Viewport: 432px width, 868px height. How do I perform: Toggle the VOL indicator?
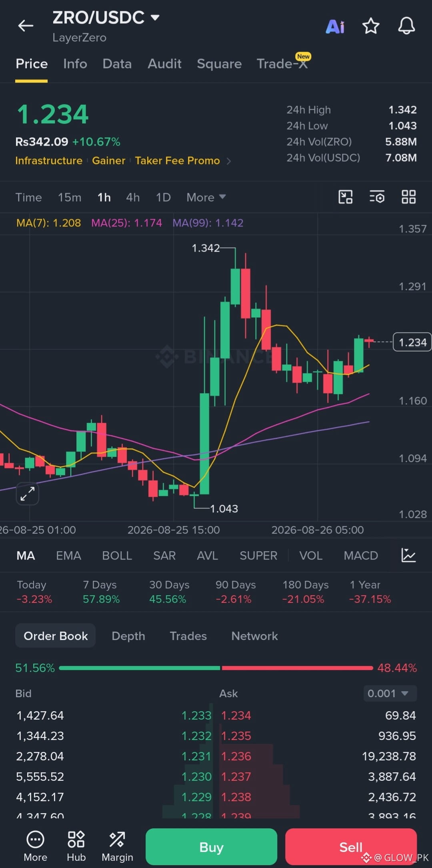(x=311, y=555)
